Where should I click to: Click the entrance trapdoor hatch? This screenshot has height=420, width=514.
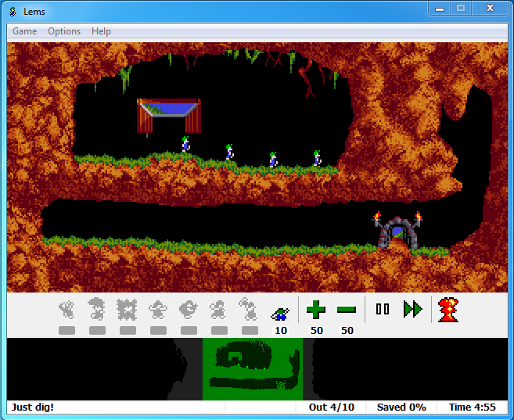[169, 115]
